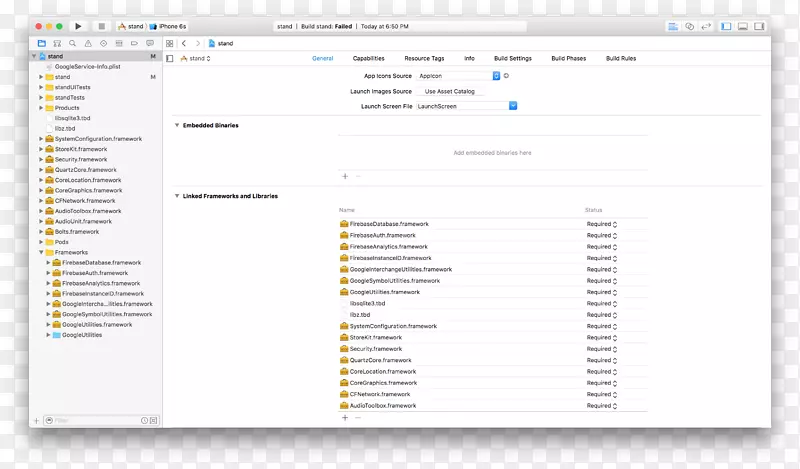Go forward in editor history
Image resolution: width=800 pixels, height=469 pixels.
198,43
